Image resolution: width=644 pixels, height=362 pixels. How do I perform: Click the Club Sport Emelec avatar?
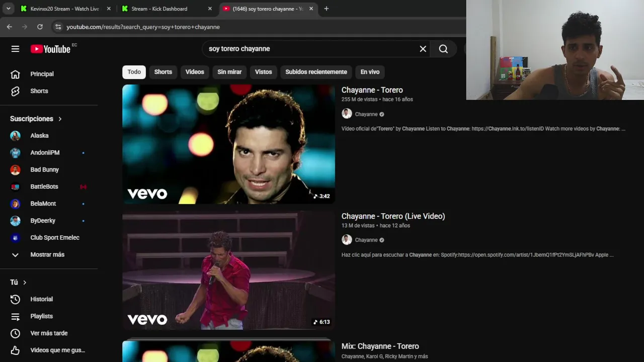(15, 238)
